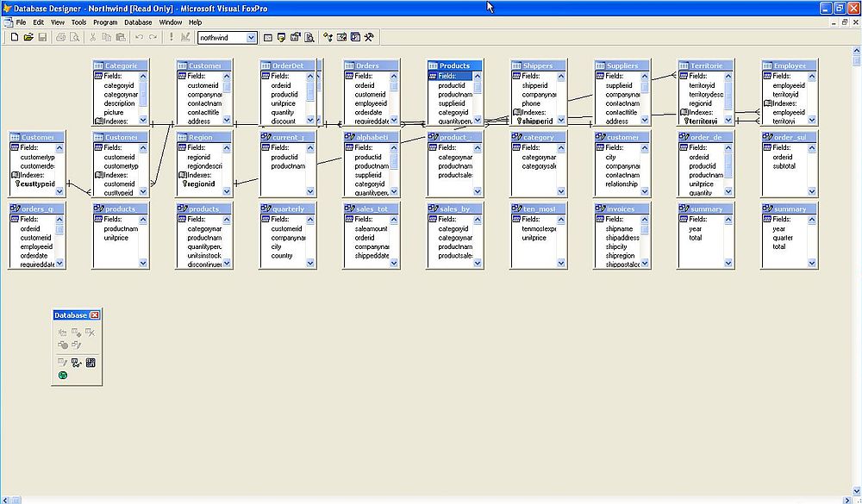The image size is (862, 504).
Task: Click the Copy icon in toolbar
Action: 107,37
